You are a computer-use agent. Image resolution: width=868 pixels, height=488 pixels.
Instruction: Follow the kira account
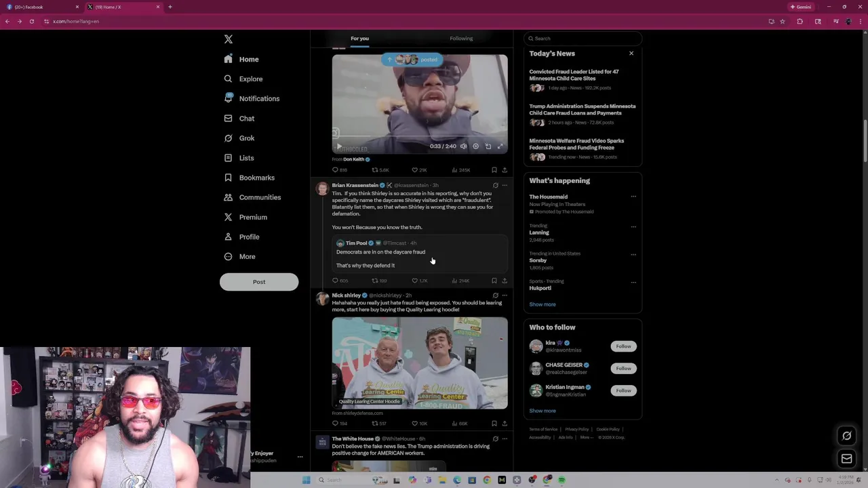pyautogui.click(x=623, y=346)
